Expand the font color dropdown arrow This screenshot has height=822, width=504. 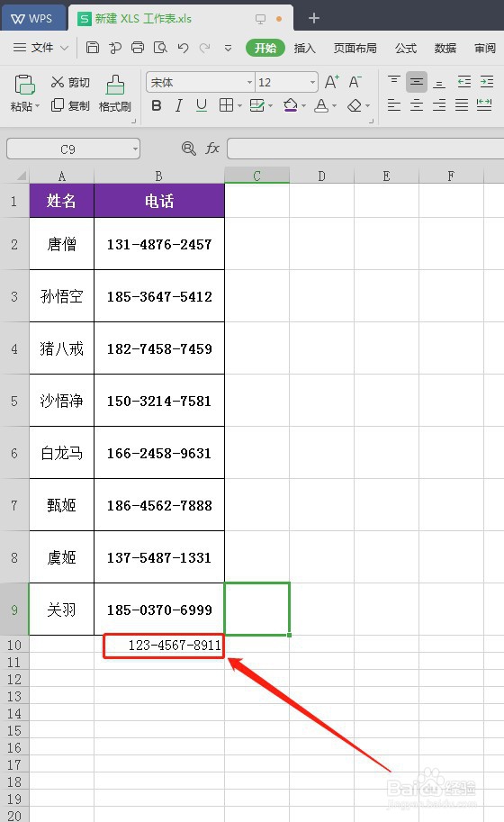[x=334, y=106]
